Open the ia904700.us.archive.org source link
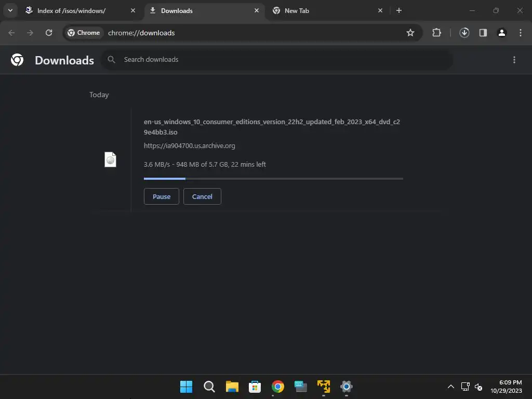 click(x=189, y=145)
